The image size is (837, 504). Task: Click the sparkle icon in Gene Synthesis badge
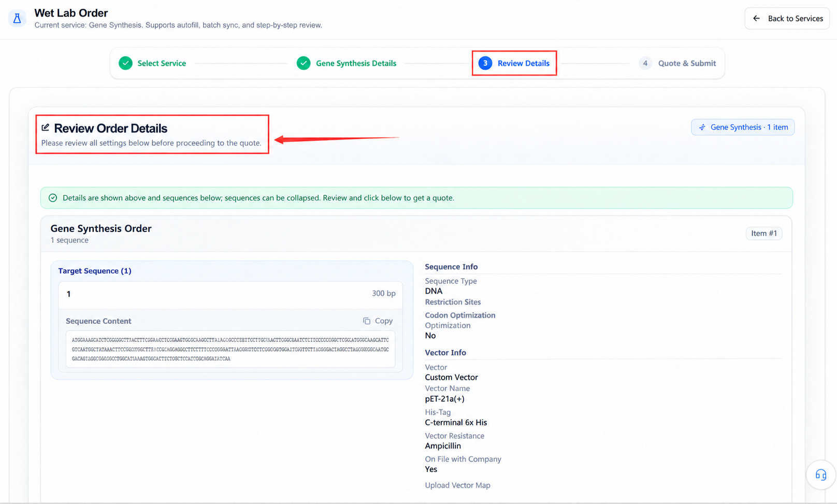[x=702, y=127]
